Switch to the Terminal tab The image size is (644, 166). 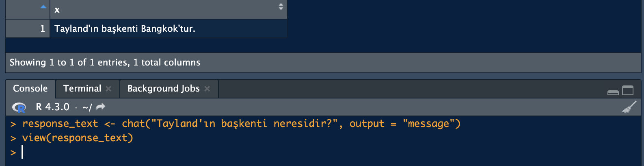tap(82, 88)
